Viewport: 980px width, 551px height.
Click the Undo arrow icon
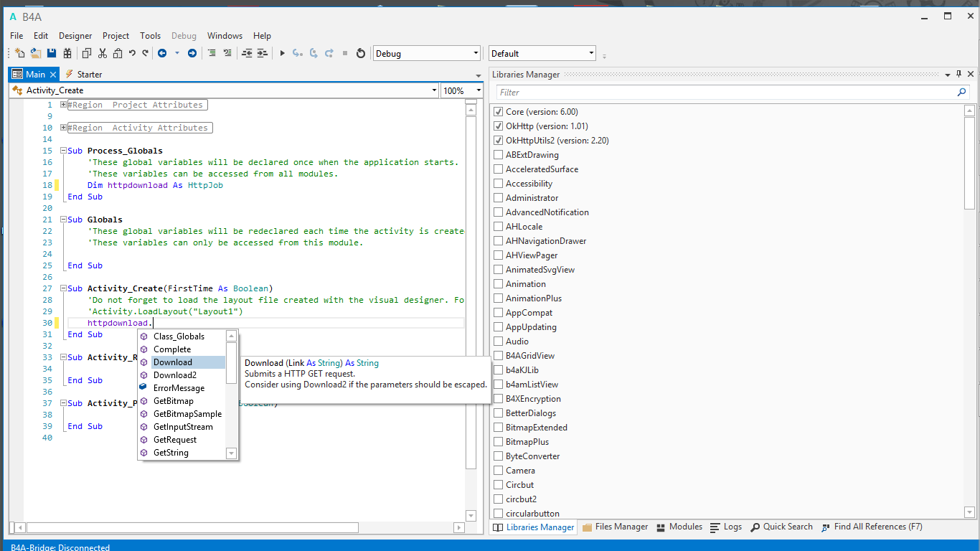click(133, 53)
